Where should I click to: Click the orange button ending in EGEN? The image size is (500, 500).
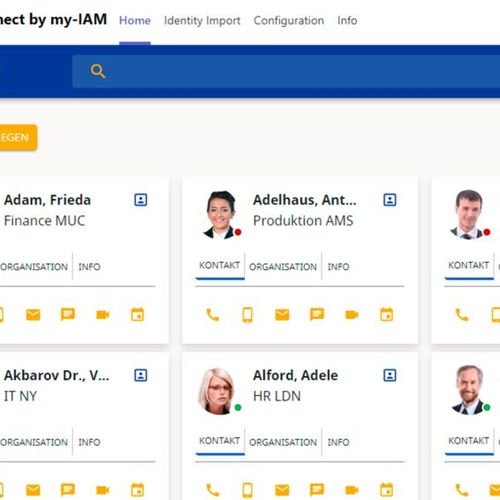point(17,137)
